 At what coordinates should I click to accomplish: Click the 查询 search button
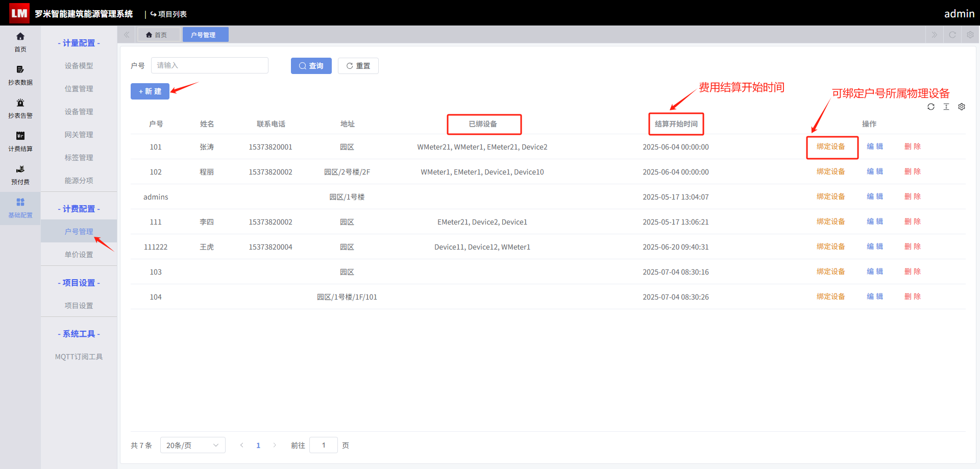coord(311,66)
